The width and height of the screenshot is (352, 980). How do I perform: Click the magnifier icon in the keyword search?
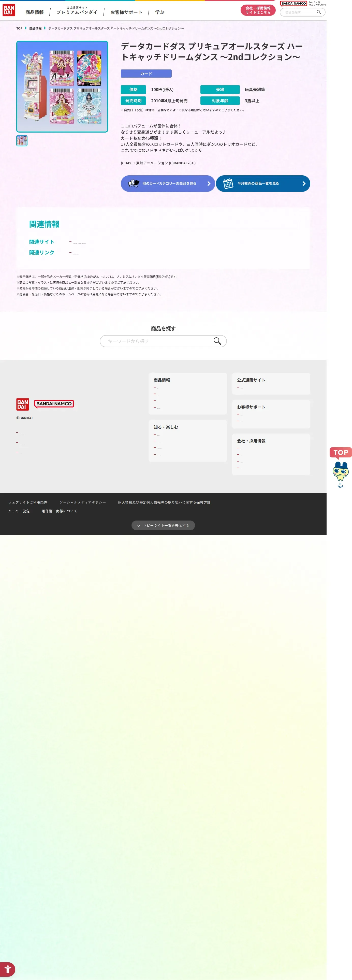click(x=217, y=341)
